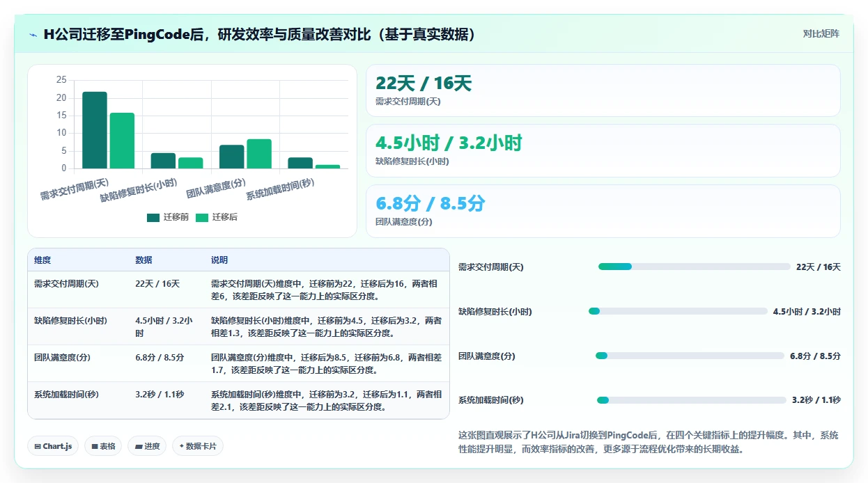
Task: Click the 迁移前 bar for 系统加载时间
Action: (300, 163)
